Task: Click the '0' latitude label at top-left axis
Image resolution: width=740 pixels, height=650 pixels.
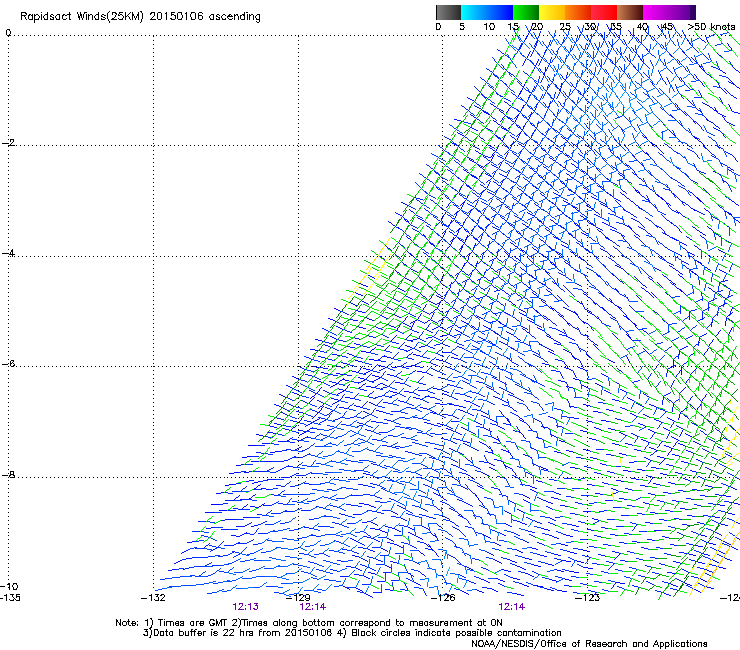Action: pyautogui.click(x=8, y=33)
